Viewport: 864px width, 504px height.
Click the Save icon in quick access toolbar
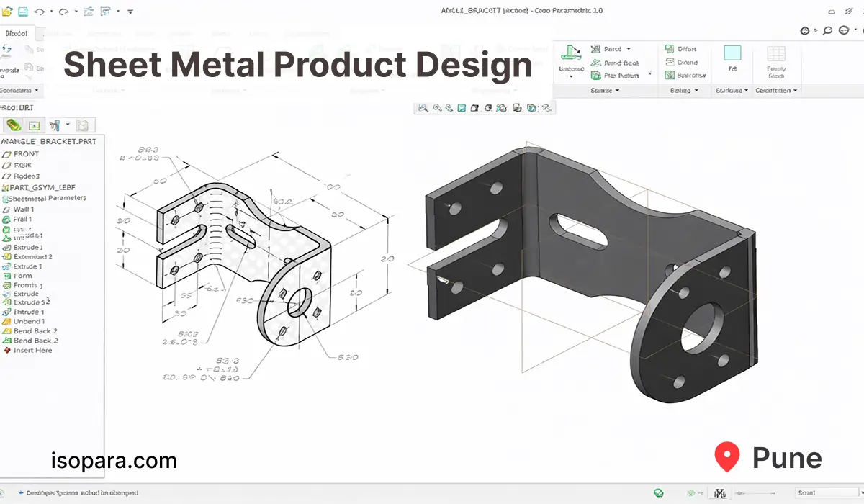click(x=23, y=12)
